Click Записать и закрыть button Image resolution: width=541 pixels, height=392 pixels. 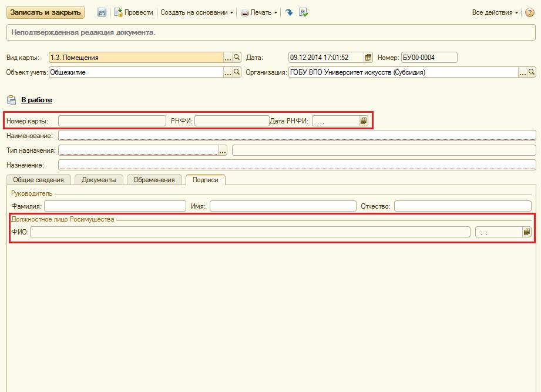point(45,12)
